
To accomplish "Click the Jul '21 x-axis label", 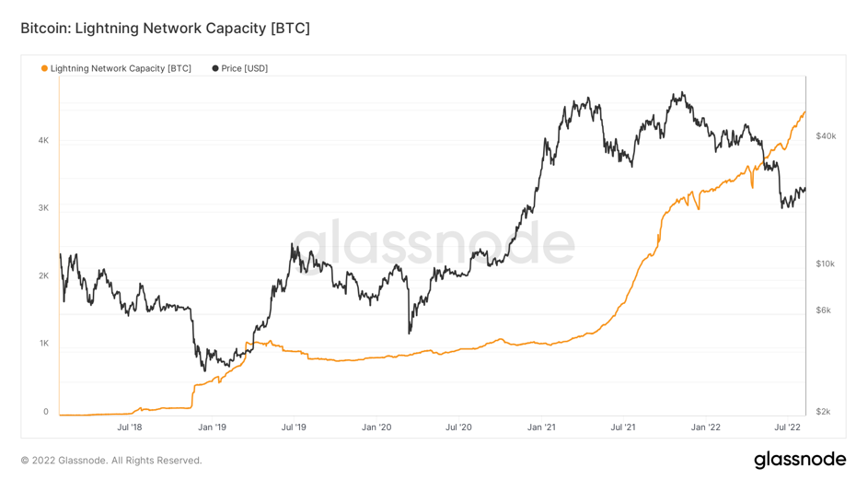I will (x=623, y=427).
